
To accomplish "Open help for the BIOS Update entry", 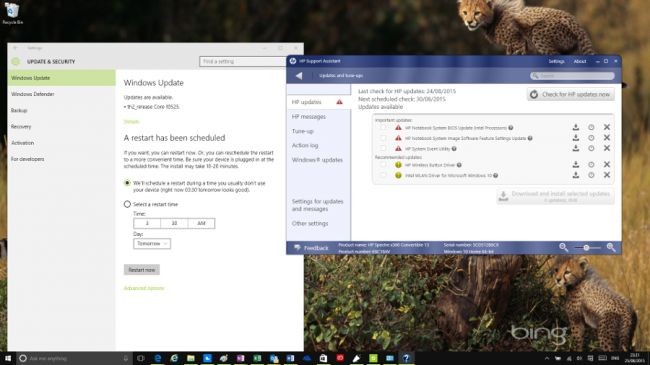I will pyautogui.click(x=511, y=128).
